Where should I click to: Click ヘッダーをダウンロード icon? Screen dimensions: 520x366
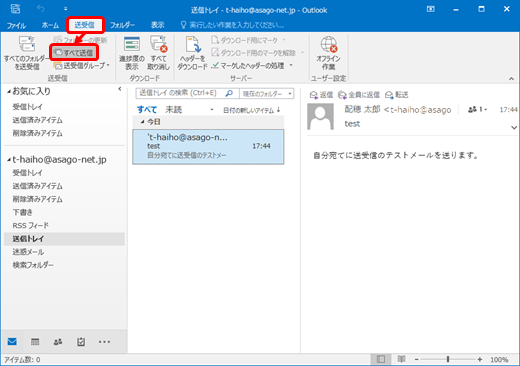(x=192, y=53)
